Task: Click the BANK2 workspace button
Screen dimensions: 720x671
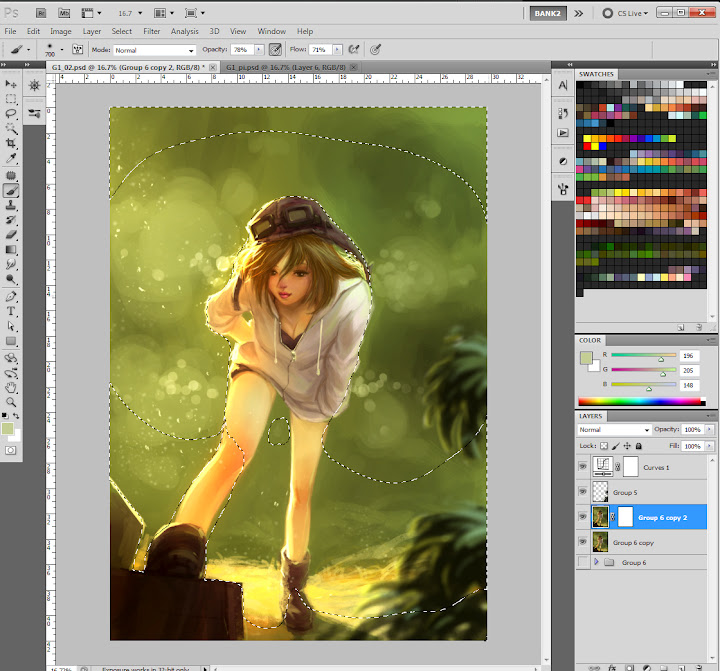Action: click(x=548, y=13)
